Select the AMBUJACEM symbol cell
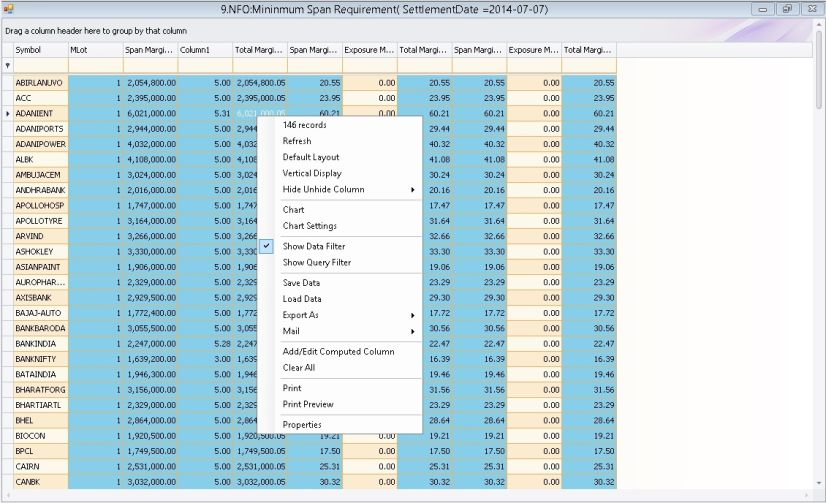The height and width of the screenshot is (503, 826). point(41,175)
